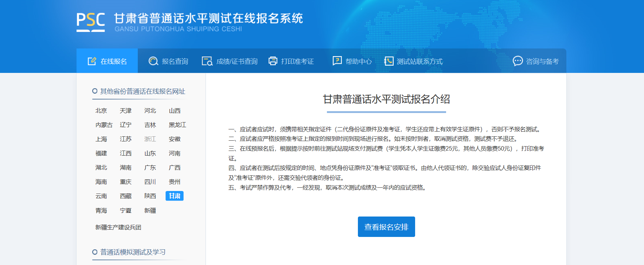The image size is (644, 265).
Task: Select the 贵州 province link
Action: click(175, 182)
